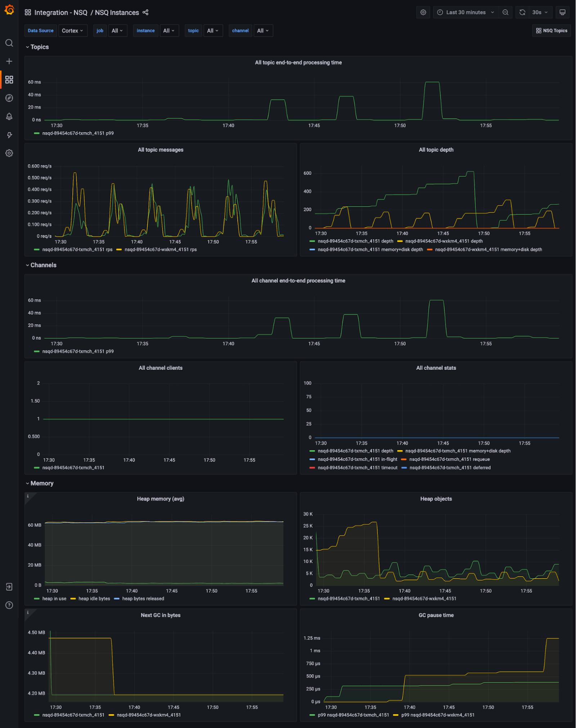Open the All topic depth panel title menu
The height and width of the screenshot is (728, 576).
click(436, 150)
